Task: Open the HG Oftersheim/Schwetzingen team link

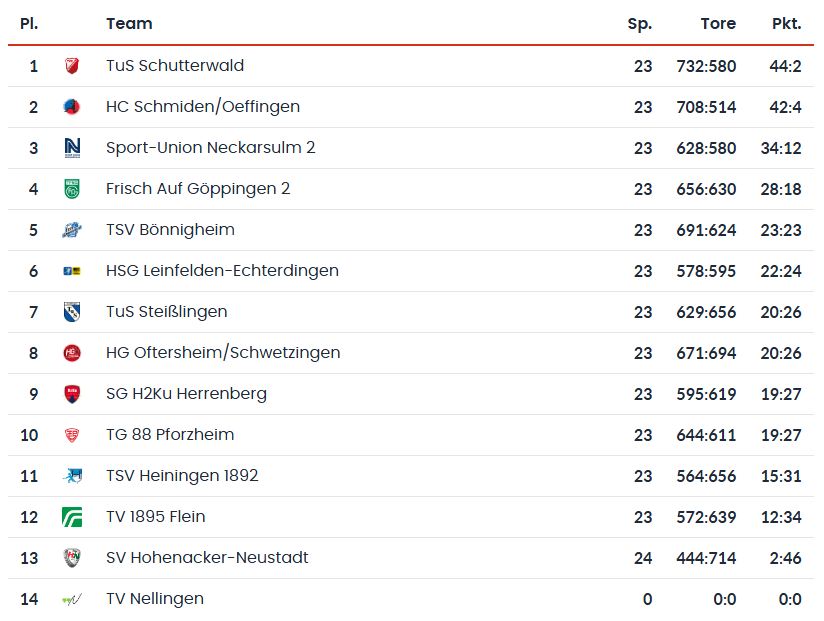Action: tap(223, 353)
